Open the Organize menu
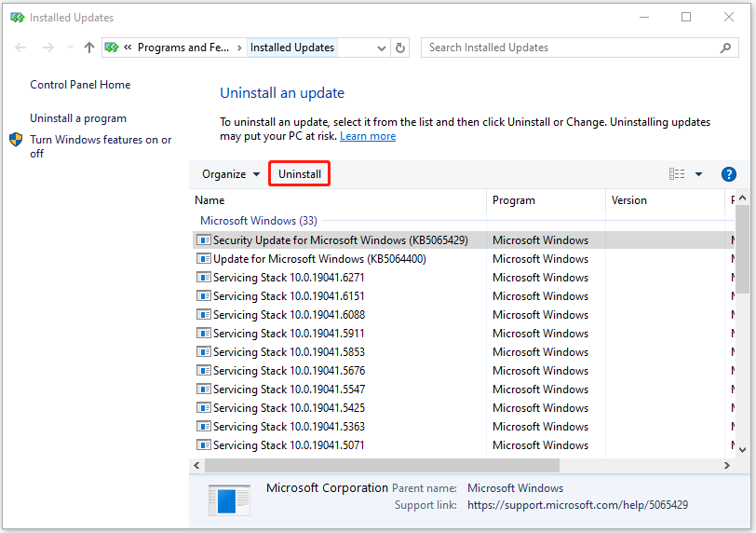The image size is (756, 533). pyautogui.click(x=231, y=174)
